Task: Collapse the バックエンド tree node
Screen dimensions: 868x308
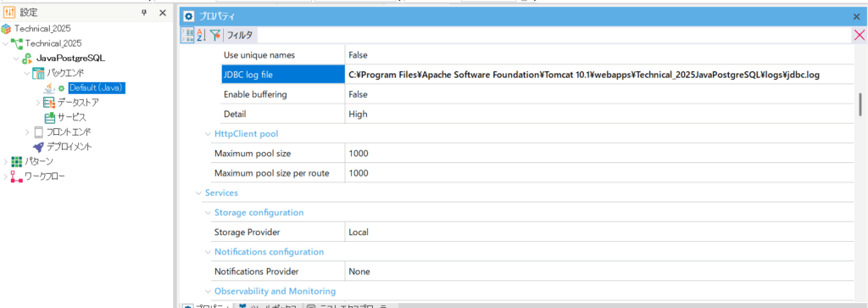Action: pos(26,73)
